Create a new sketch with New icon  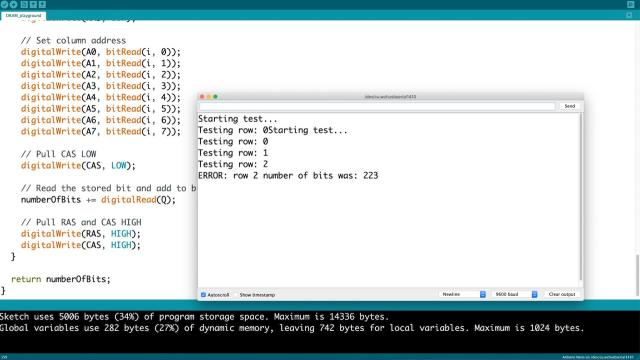coord(24,4)
